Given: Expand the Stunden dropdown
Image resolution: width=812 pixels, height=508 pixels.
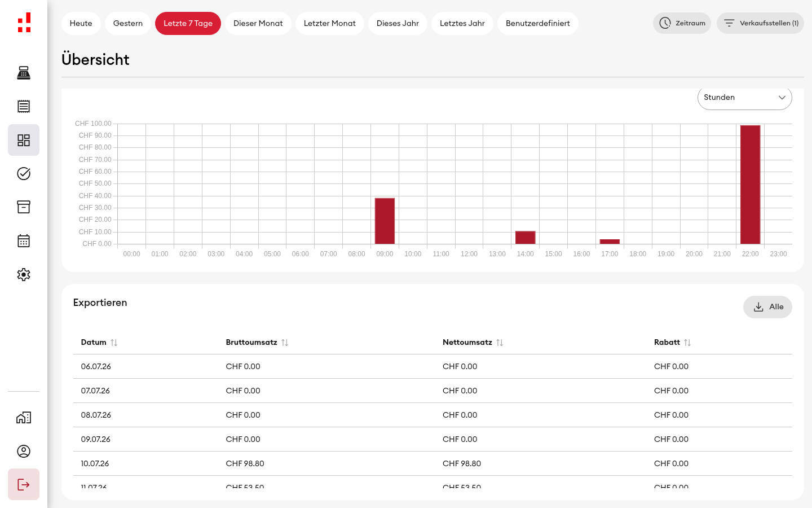Looking at the screenshot, I should (x=745, y=98).
